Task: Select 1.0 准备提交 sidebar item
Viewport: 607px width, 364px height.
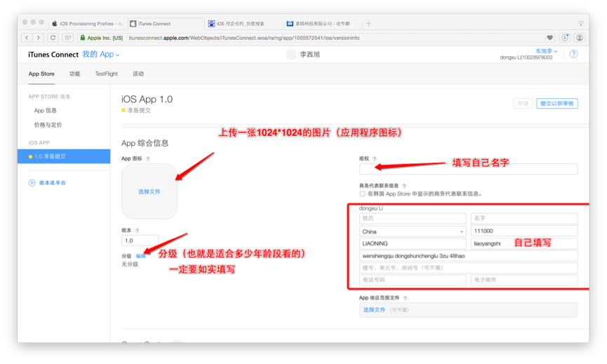Action: click(64, 156)
